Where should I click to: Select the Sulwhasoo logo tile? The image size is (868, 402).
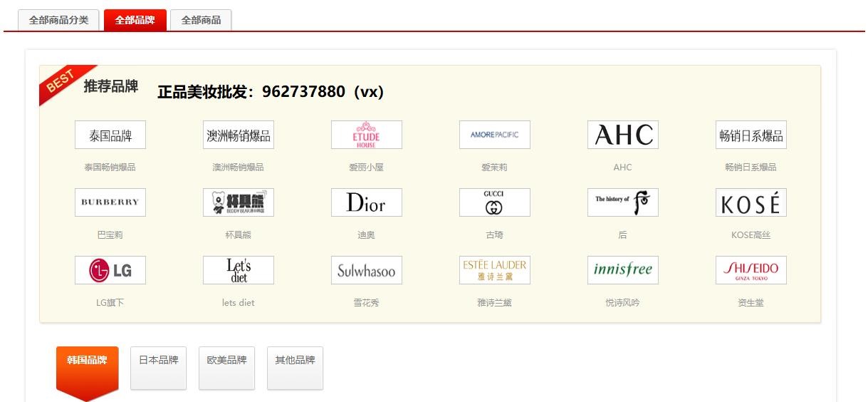coord(366,270)
